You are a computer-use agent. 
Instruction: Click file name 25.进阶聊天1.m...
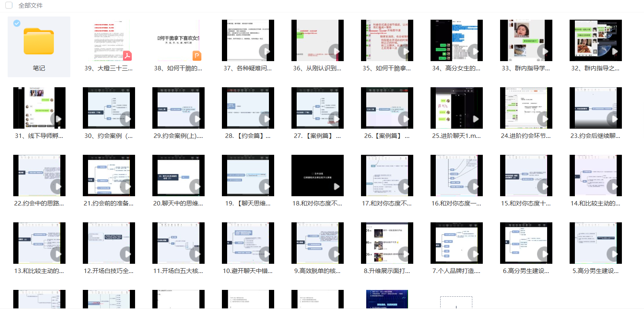tap(456, 136)
